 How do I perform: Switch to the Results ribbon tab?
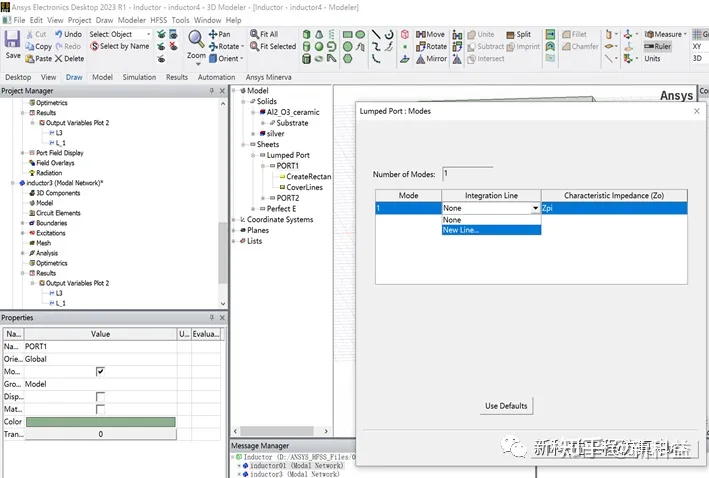click(x=177, y=77)
